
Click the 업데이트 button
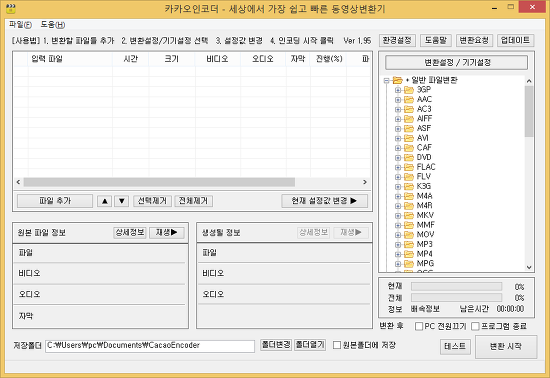[515, 40]
